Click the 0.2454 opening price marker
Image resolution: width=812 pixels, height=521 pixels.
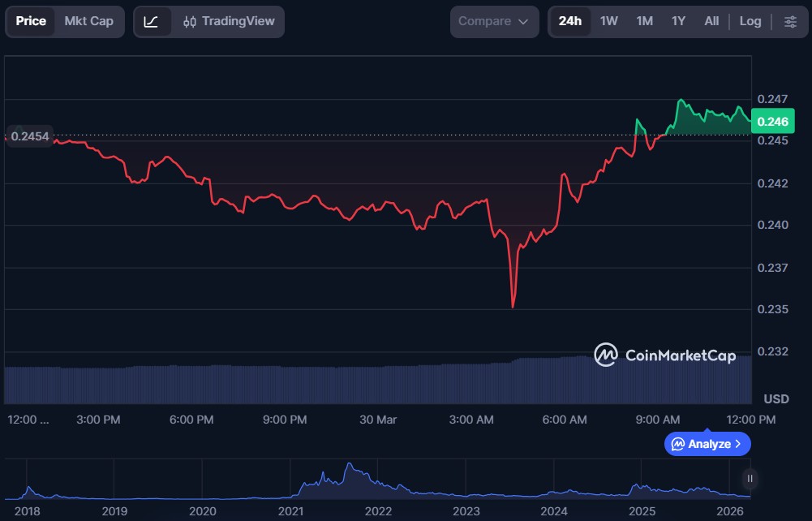(x=31, y=136)
